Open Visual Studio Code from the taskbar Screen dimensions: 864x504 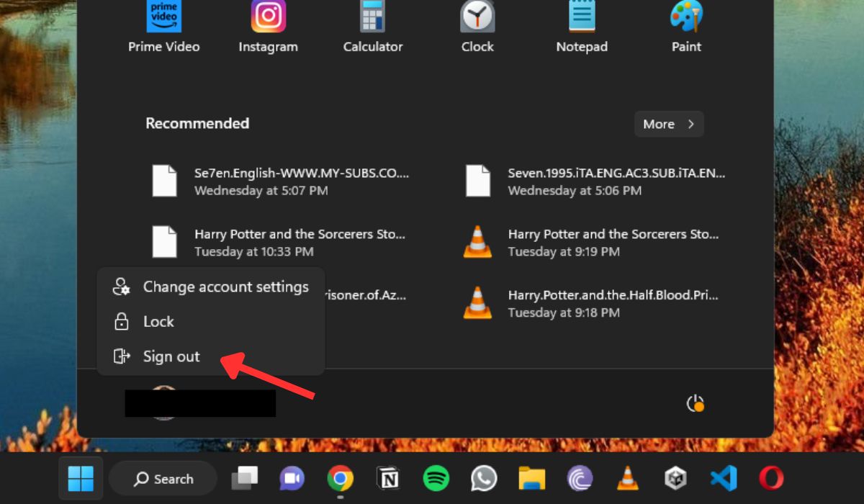point(724,478)
